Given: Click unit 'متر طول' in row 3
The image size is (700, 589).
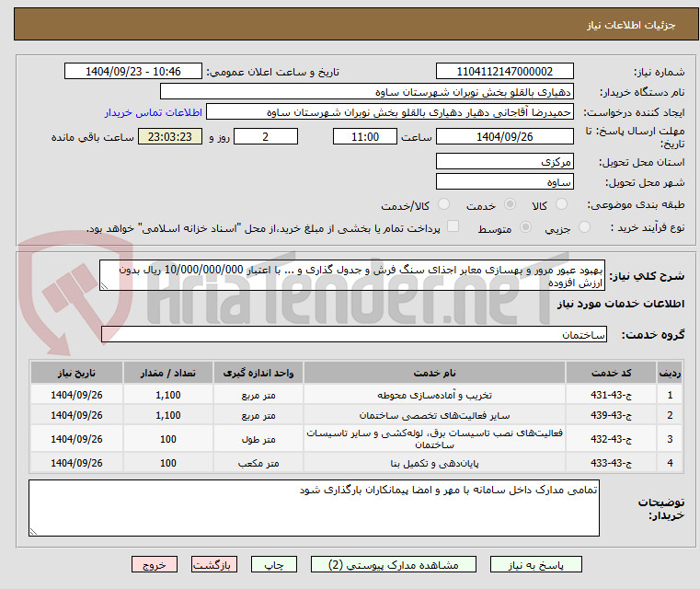Looking at the screenshot, I should (258, 439).
